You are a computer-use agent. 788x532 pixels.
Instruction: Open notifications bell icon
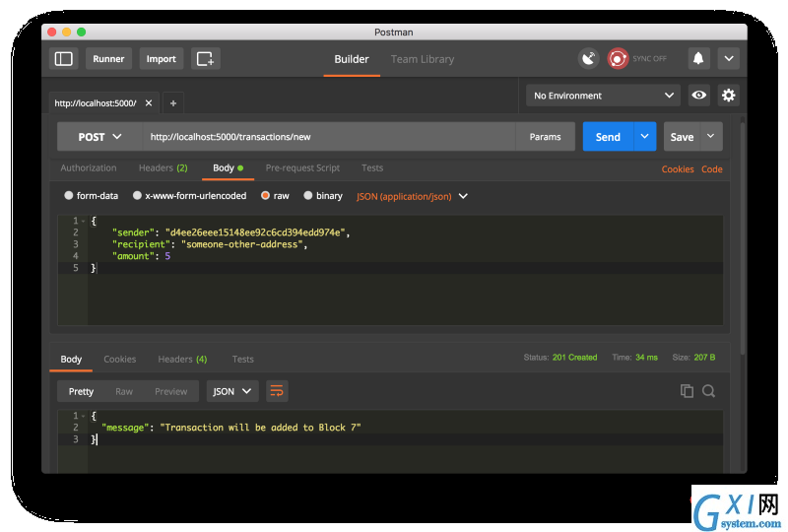pyautogui.click(x=698, y=59)
